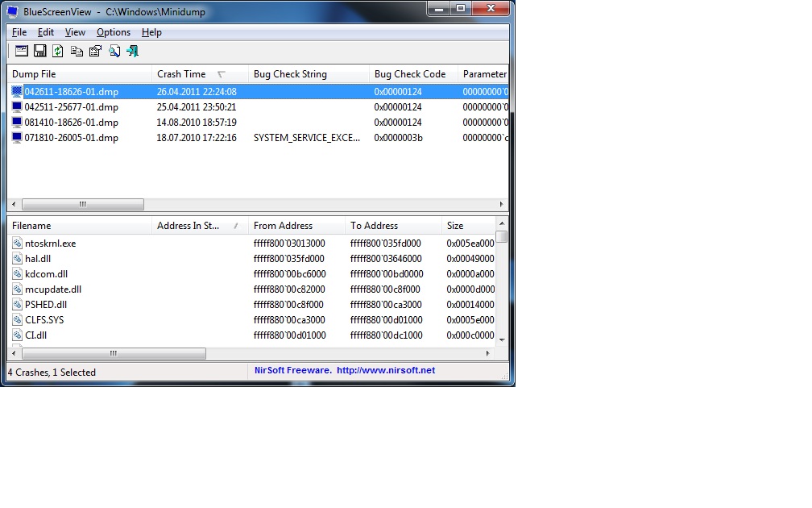The width and height of the screenshot is (812, 508).
Task: Click the icon beside 042511-25677-01.dmp
Action: 17,107
